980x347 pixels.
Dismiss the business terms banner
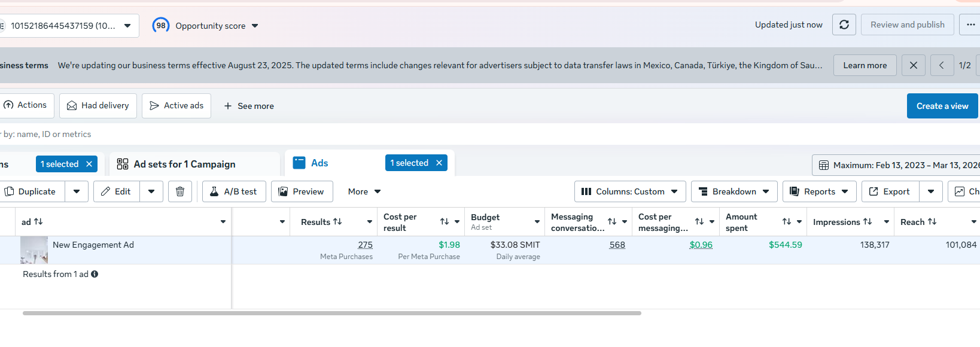click(x=914, y=65)
